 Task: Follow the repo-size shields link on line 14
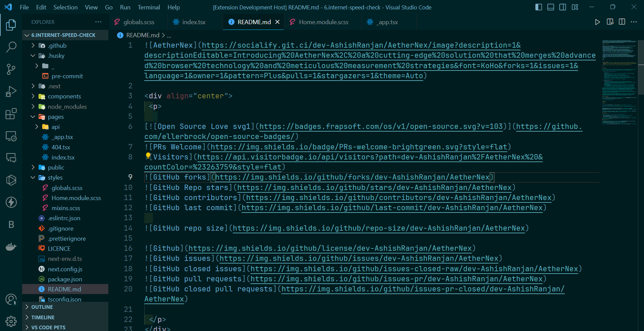click(x=379, y=228)
